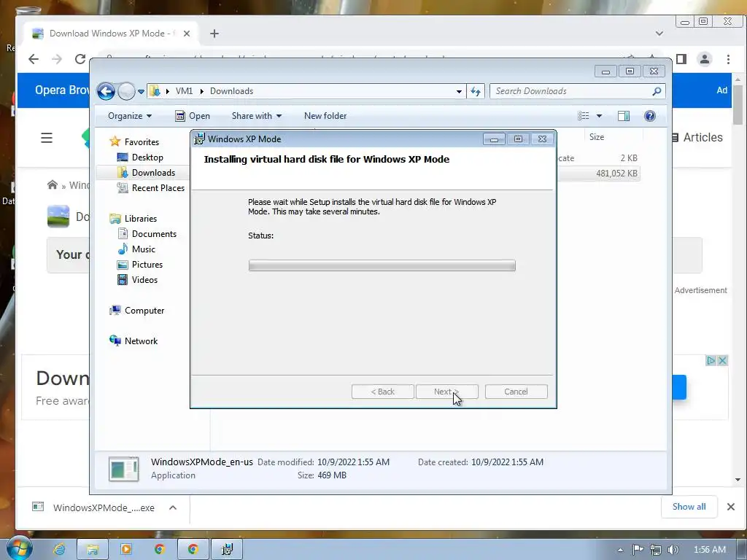Expand options for WindowsXPMode download item
The width and height of the screenshot is (747, 560).
pyautogui.click(x=173, y=507)
